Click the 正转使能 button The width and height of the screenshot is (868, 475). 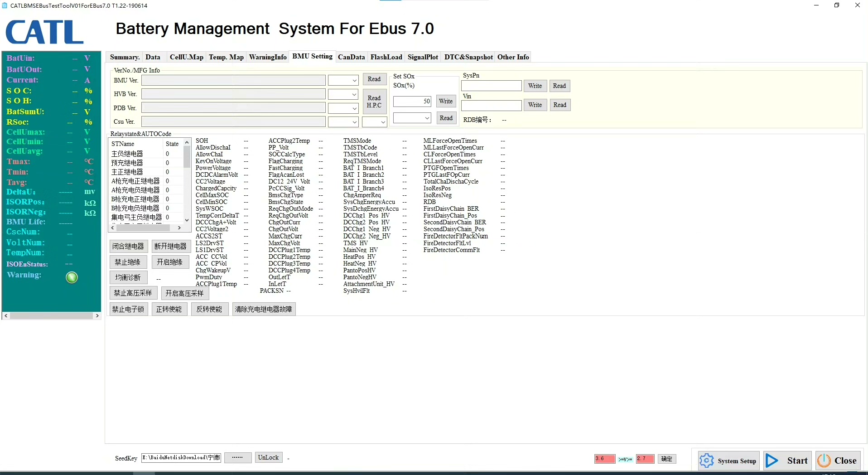(169, 310)
